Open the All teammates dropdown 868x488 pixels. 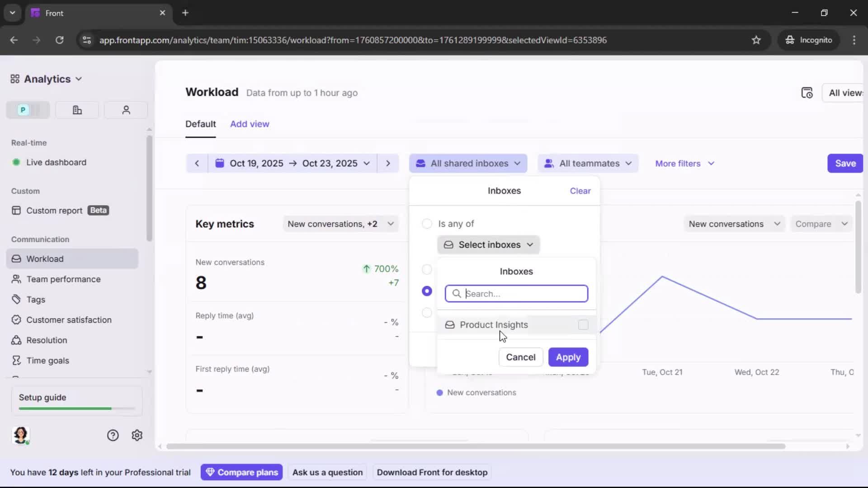(587, 163)
